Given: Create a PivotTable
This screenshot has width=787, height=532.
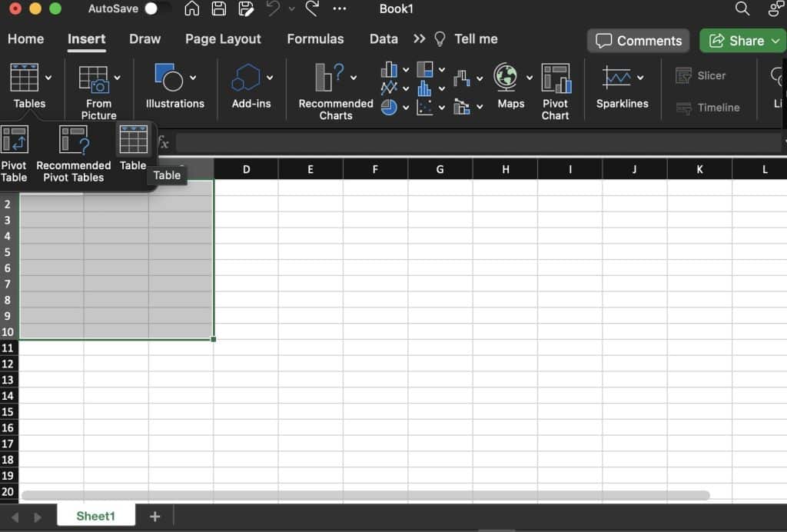Looking at the screenshot, I should [x=14, y=146].
